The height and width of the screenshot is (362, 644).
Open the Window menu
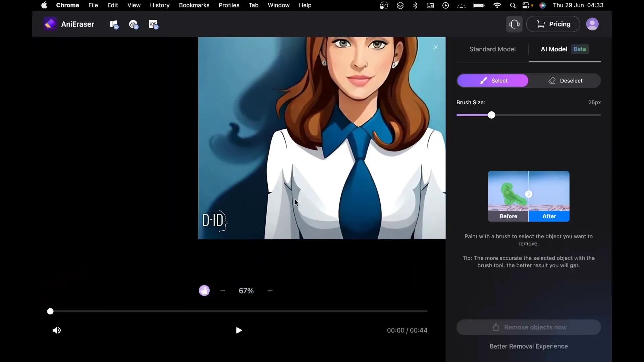(279, 5)
